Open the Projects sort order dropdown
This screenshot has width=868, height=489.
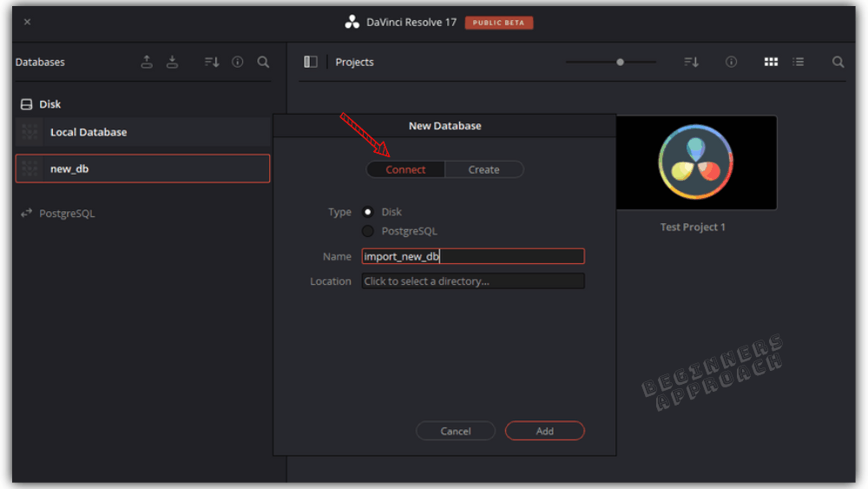[x=692, y=62]
